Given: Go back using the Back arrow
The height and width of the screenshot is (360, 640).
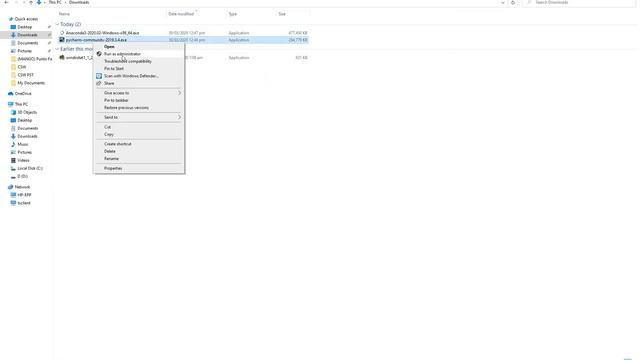Looking at the screenshot, I should (6, 2).
